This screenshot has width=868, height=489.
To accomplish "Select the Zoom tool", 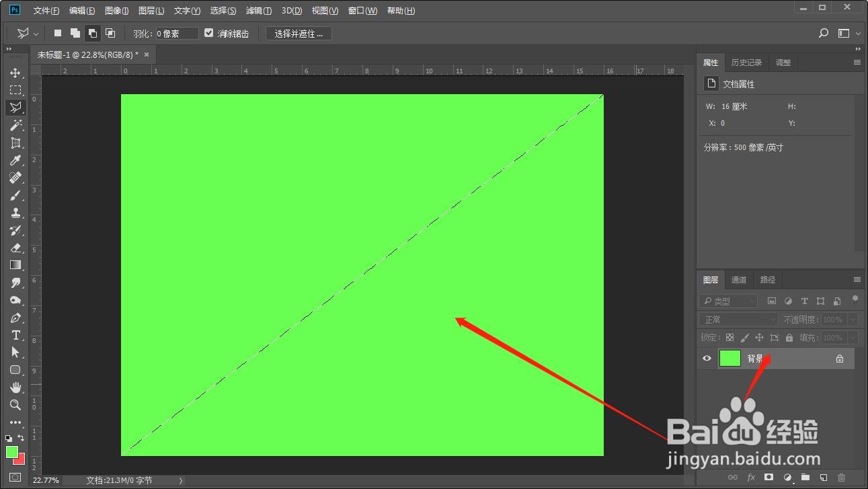I will pyautogui.click(x=15, y=405).
